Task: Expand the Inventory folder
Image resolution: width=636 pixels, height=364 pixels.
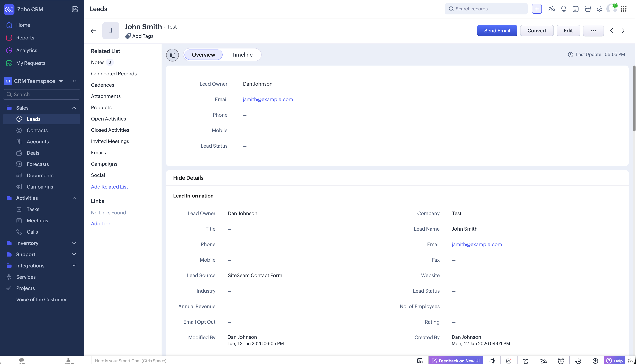Action: (x=74, y=243)
